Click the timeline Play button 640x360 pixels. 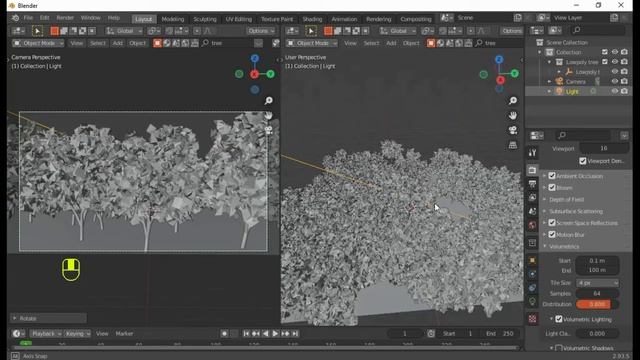click(275, 333)
